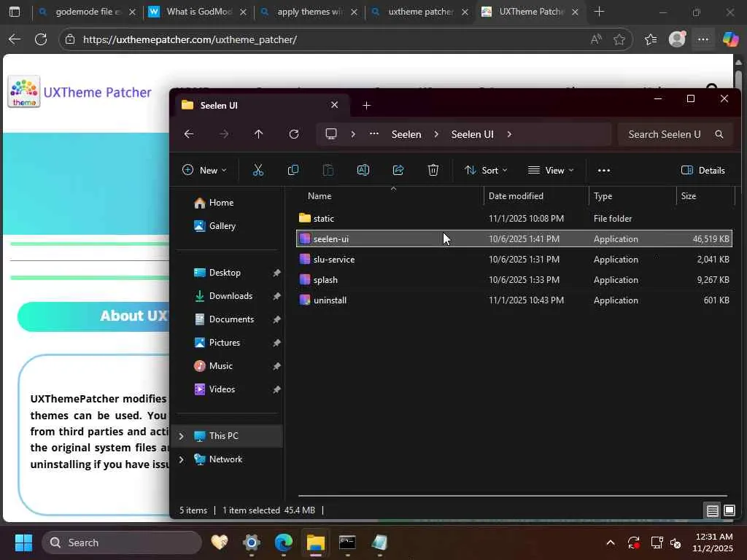The width and height of the screenshot is (747, 560).
Task: Show hidden breadcrumb path with ellipsis
Action: click(x=374, y=134)
